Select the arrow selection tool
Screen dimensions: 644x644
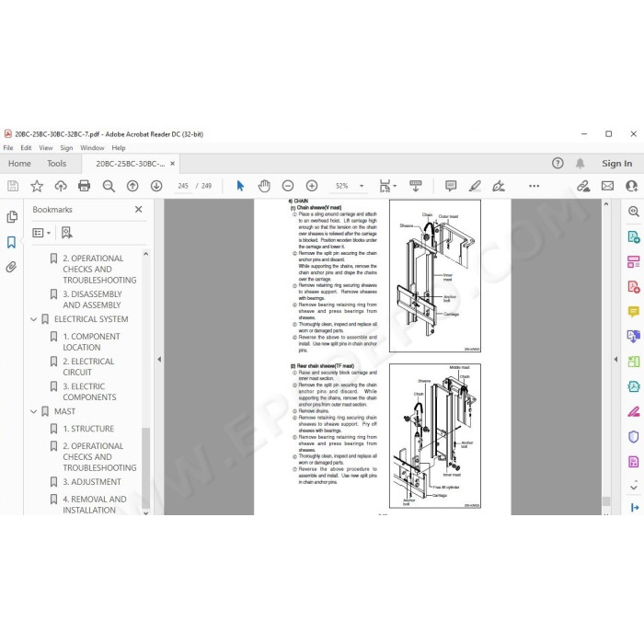point(240,186)
